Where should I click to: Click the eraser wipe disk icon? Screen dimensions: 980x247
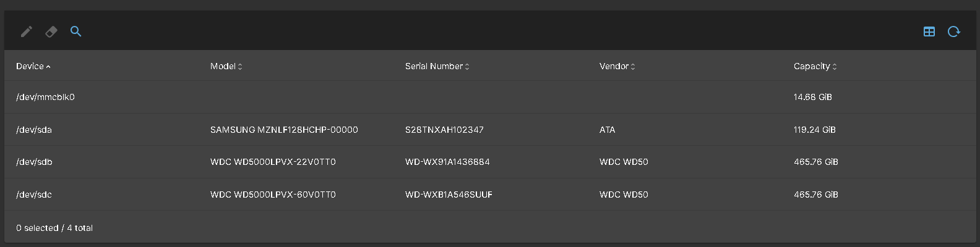coord(51,31)
